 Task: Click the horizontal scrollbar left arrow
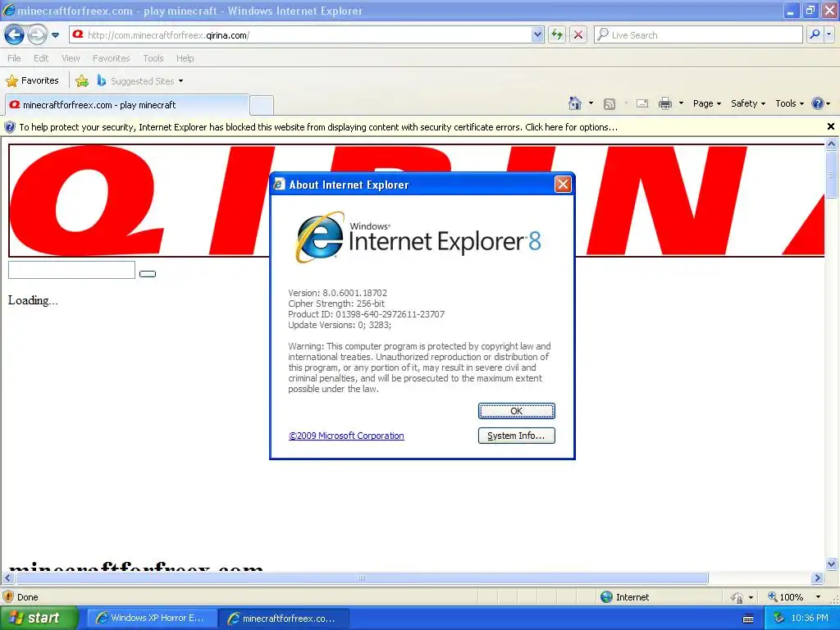[7, 578]
